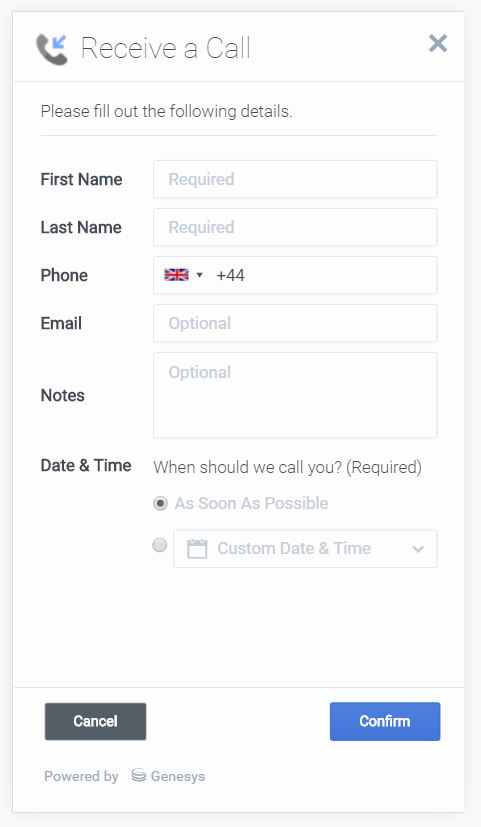Click the Cancel button

(x=95, y=721)
